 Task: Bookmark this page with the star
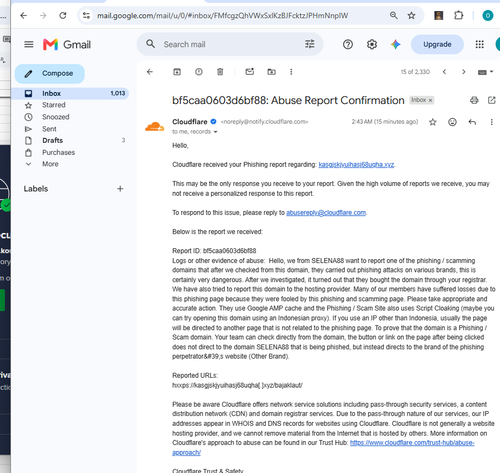[411, 15]
